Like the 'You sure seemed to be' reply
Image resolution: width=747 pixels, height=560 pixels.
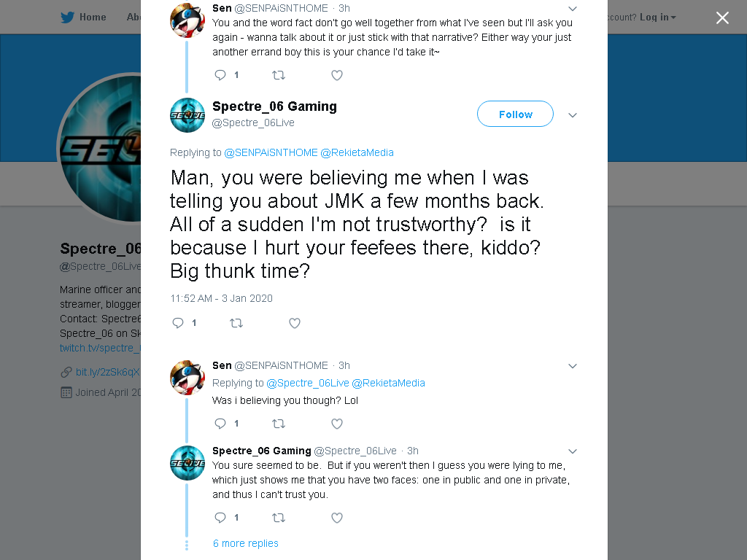[x=337, y=518]
